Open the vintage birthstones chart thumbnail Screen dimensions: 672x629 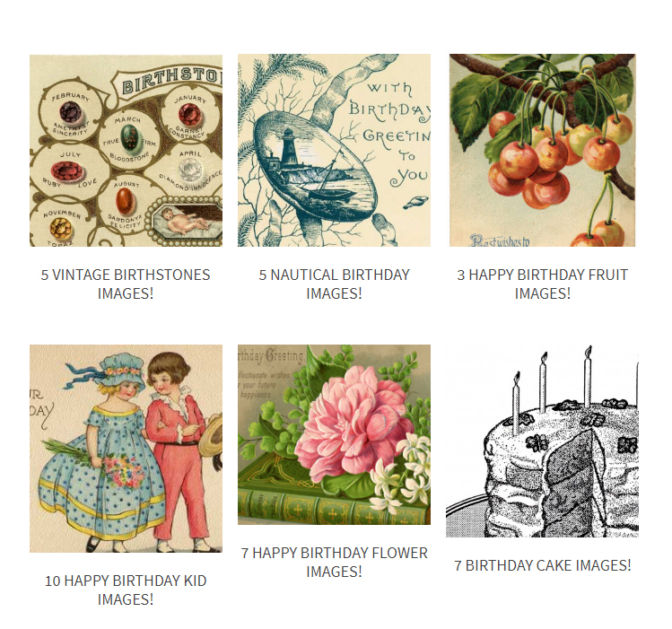[126, 151]
